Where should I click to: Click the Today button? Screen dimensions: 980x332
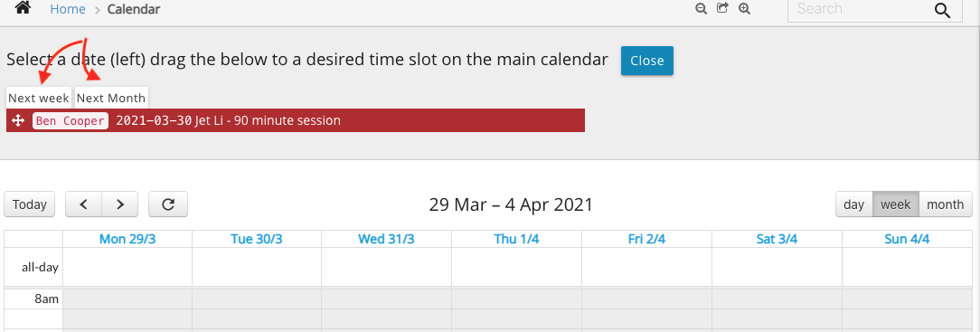pos(29,204)
